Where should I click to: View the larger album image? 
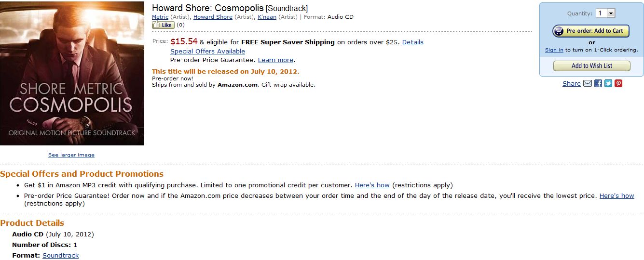(x=71, y=155)
